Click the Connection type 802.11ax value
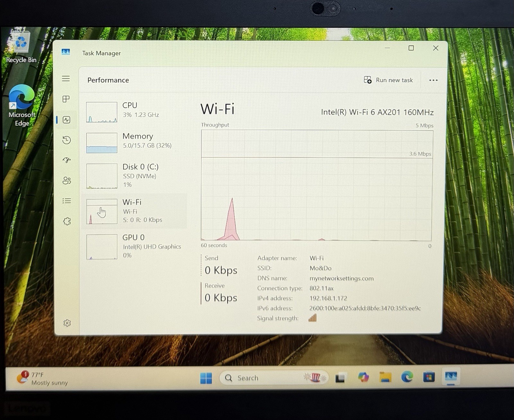514x420 pixels. (322, 288)
